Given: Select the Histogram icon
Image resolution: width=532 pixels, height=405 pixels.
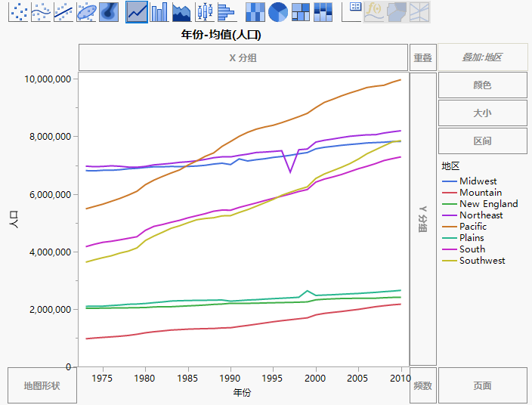Looking at the screenshot, I should 227,11.
